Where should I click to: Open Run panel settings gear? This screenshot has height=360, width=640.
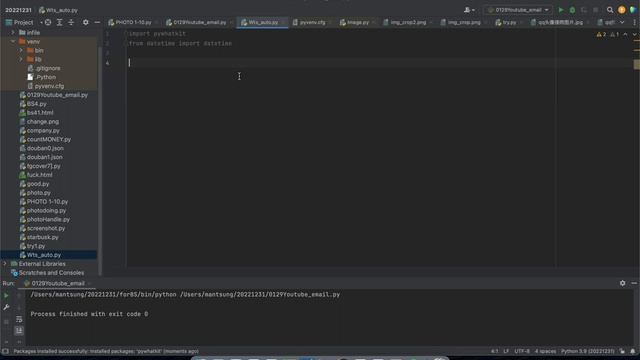click(622, 283)
